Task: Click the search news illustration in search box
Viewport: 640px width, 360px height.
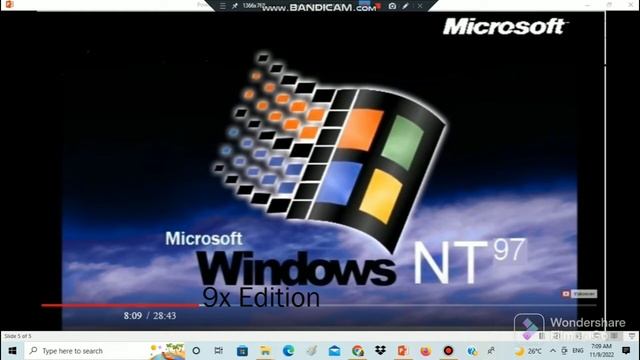Action: pos(167,351)
